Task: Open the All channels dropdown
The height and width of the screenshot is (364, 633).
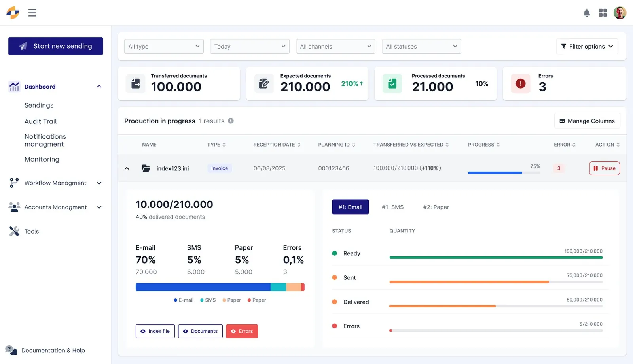Action: tap(335, 46)
